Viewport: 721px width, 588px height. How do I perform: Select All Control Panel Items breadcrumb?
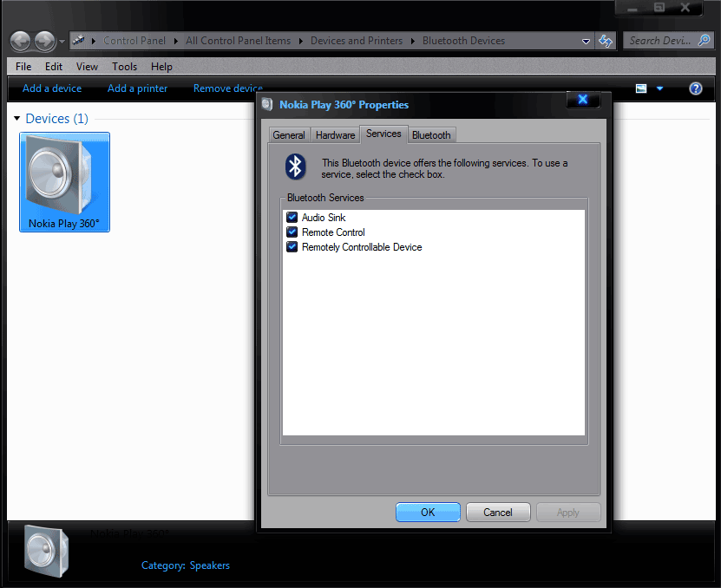pos(239,41)
